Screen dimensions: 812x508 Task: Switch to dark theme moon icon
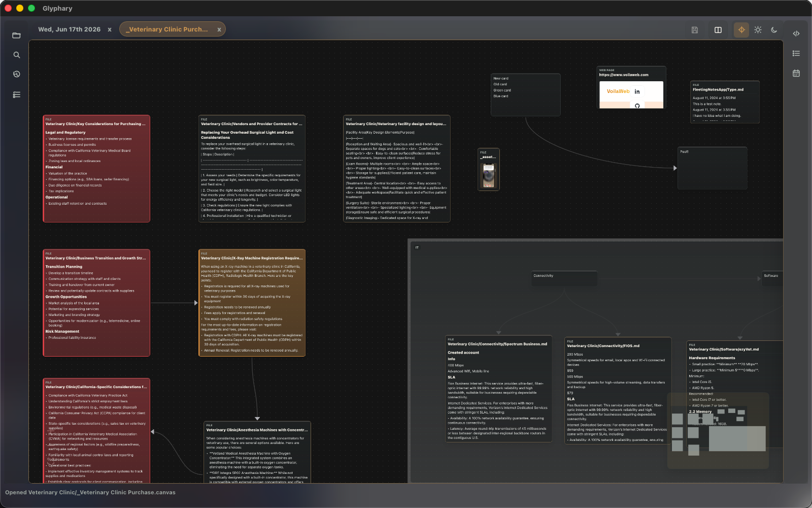774,30
